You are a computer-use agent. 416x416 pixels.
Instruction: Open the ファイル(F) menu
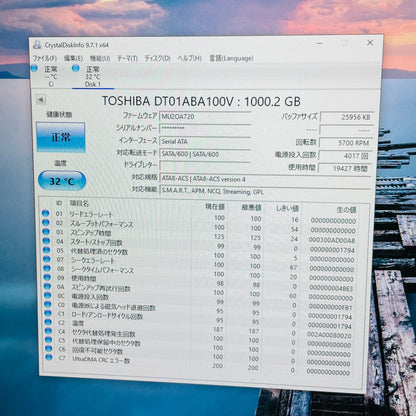(45, 58)
